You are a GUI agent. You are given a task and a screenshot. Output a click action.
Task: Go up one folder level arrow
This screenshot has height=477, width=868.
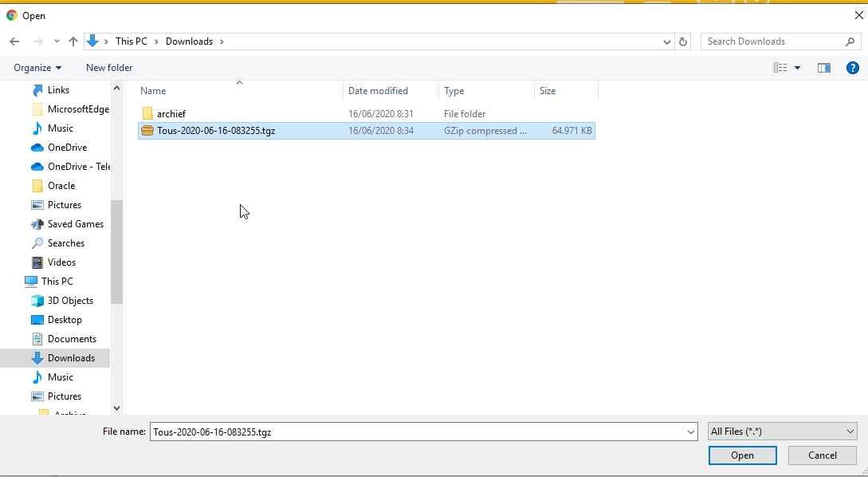73,41
